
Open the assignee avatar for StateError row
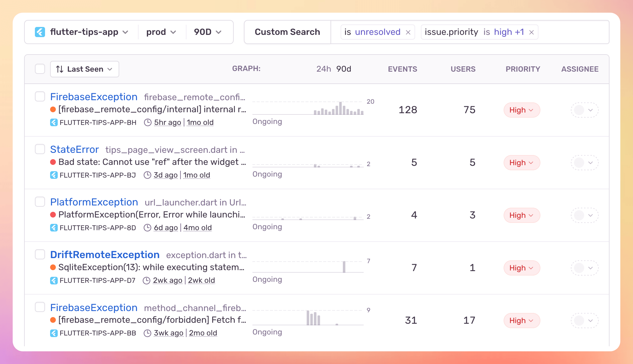(579, 163)
